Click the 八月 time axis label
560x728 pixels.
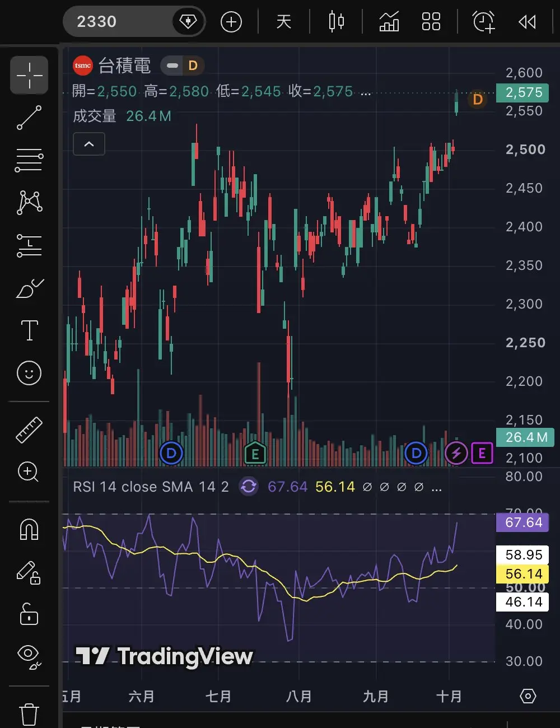[x=298, y=697]
